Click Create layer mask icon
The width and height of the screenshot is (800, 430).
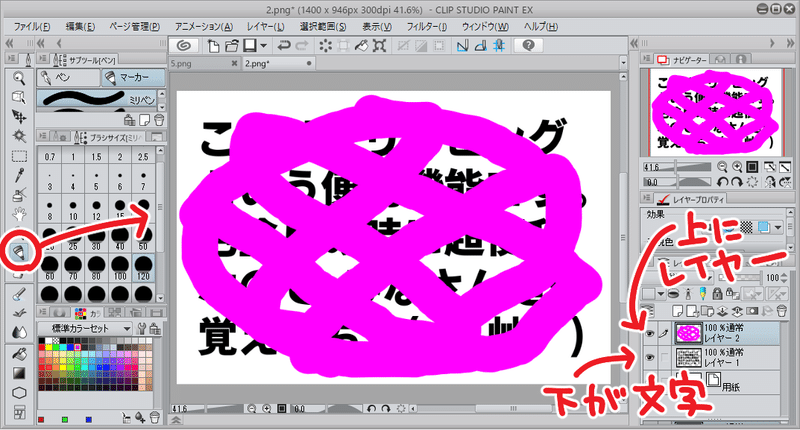click(x=752, y=311)
